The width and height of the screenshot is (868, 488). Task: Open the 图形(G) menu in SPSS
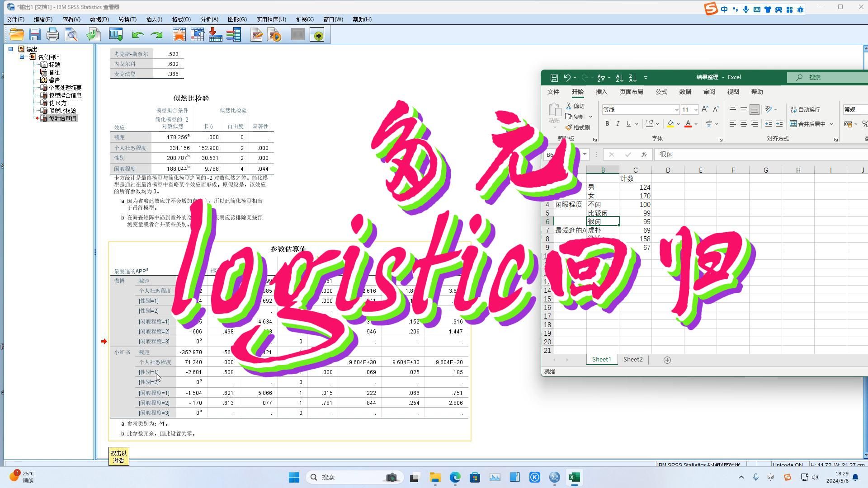[x=237, y=19]
